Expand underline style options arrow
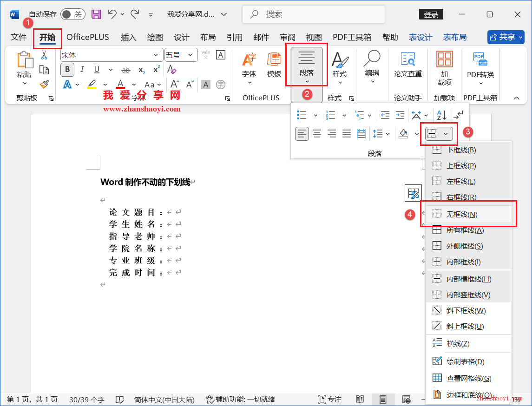This screenshot has height=406, width=532. 111,70
